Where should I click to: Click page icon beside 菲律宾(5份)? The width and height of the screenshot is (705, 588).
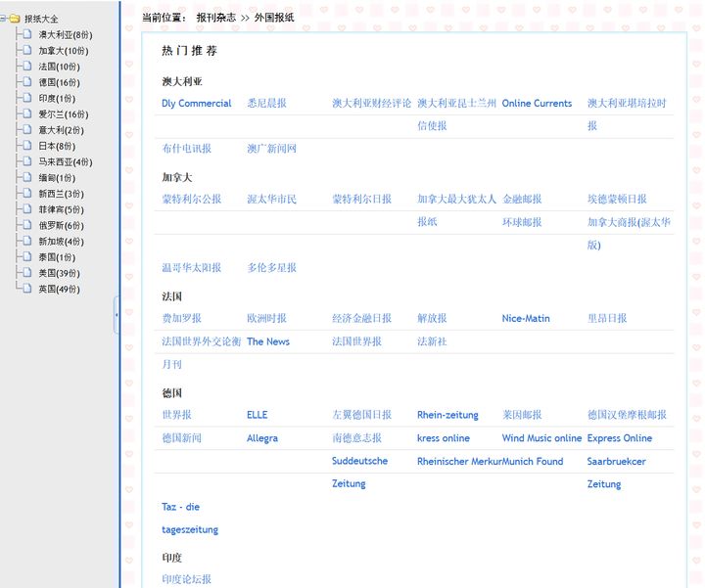pyautogui.click(x=27, y=208)
